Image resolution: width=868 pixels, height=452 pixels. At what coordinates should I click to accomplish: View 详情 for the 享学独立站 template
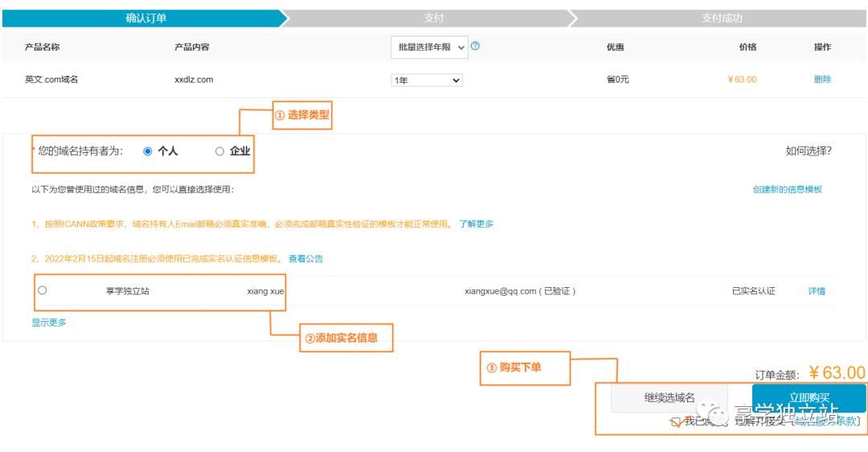[817, 291]
